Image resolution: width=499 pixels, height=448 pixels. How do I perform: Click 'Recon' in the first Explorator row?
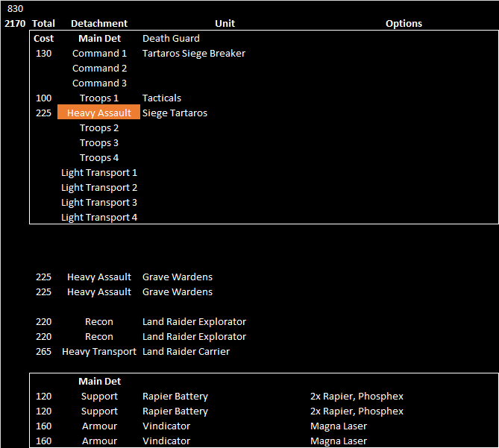99,322
